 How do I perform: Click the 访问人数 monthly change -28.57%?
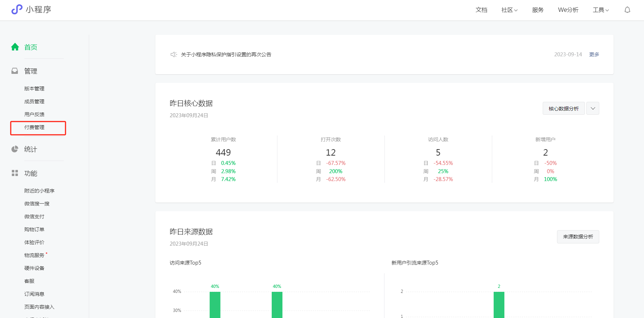coord(443,179)
